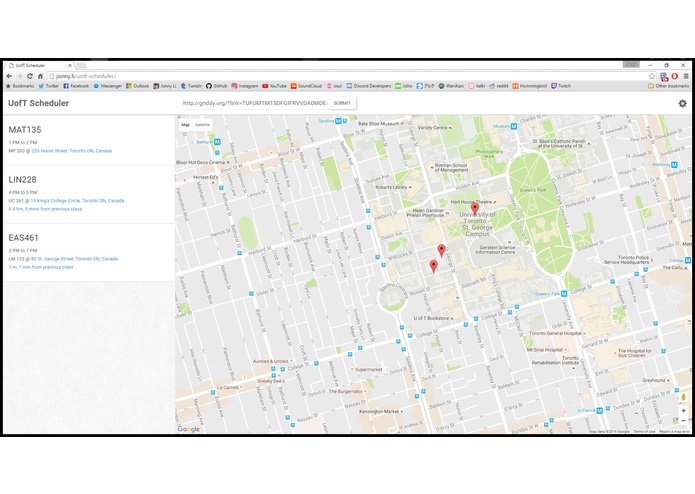The width and height of the screenshot is (695, 494).
Task: Bookmark this page with the star icon
Action: tap(652, 76)
